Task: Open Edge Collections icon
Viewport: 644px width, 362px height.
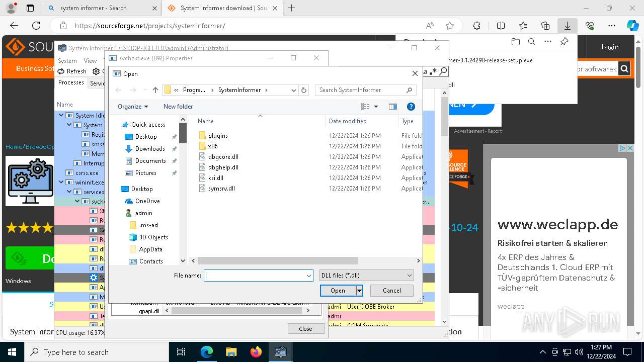Action: coord(545,26)
